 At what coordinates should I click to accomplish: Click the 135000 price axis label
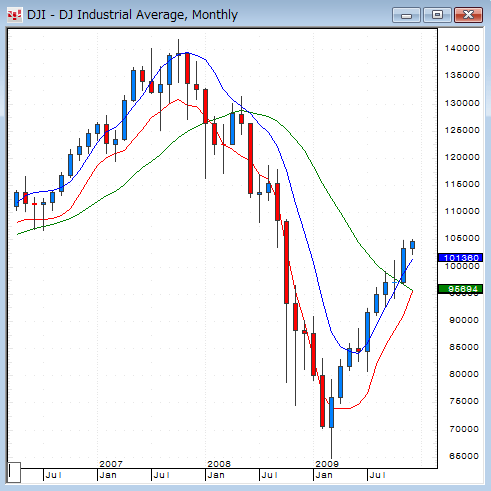pos(462,75)
